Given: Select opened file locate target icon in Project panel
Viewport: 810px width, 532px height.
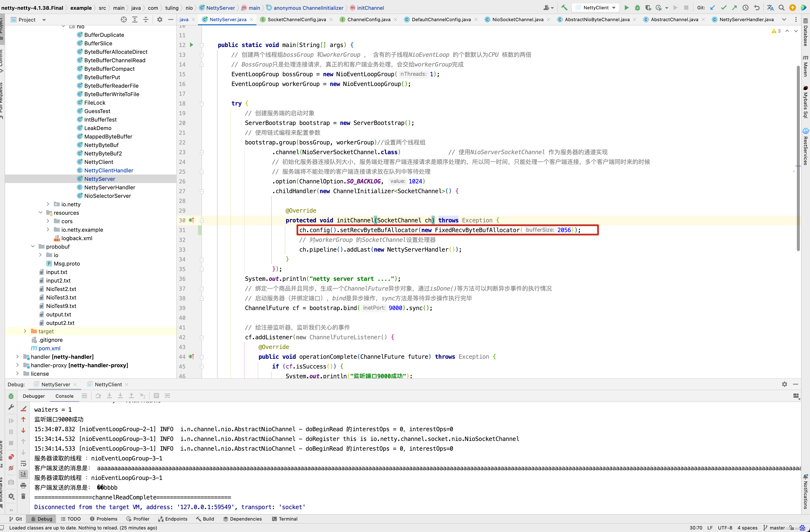Looking at the screenshot, I should (x=124, y=20).
